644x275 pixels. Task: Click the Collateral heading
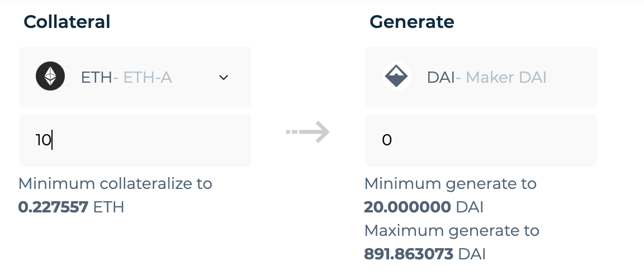pyautogui.click(x=67, y=22)
